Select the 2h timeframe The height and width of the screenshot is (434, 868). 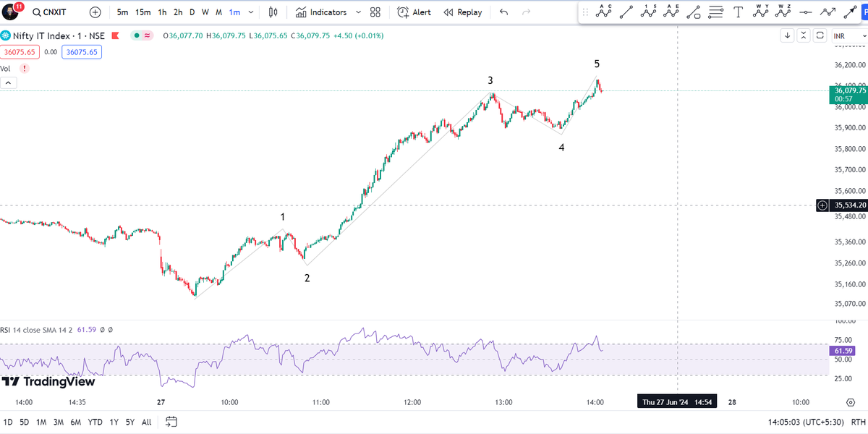tap(178, 12)
